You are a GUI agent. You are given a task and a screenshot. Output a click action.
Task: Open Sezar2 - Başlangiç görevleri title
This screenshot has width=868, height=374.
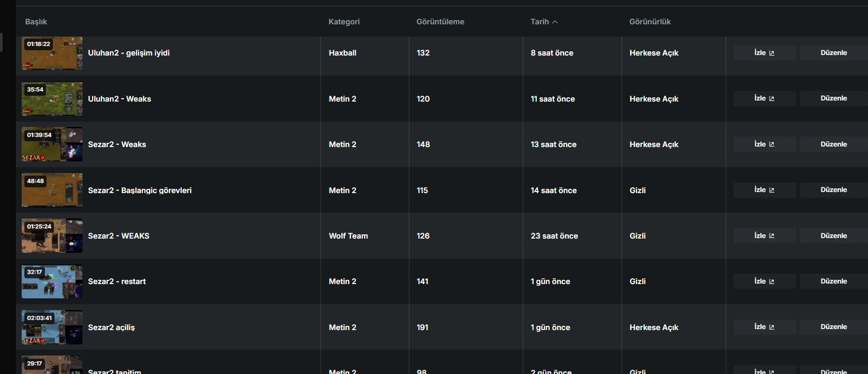tap(140, 190)
